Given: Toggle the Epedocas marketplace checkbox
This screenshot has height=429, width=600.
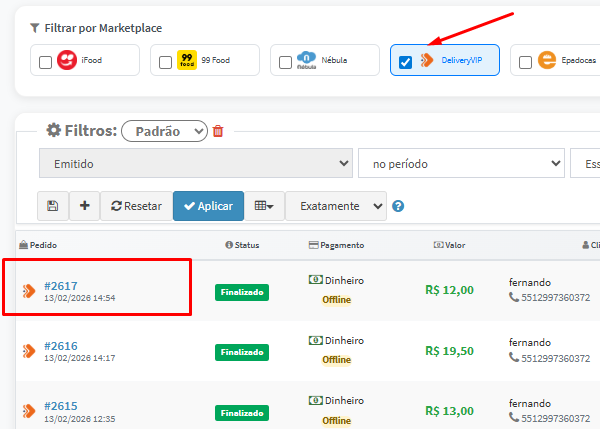Looking at the screenshot, I should click(x=526, y=62).
